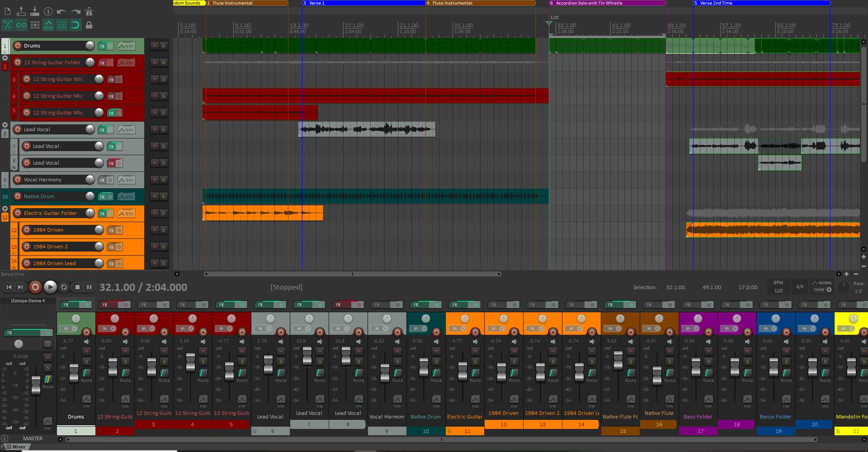Open the FX button on the Electric Guitar Folder track
This screenshot has width=868, height=452.
tap(102, 214)
